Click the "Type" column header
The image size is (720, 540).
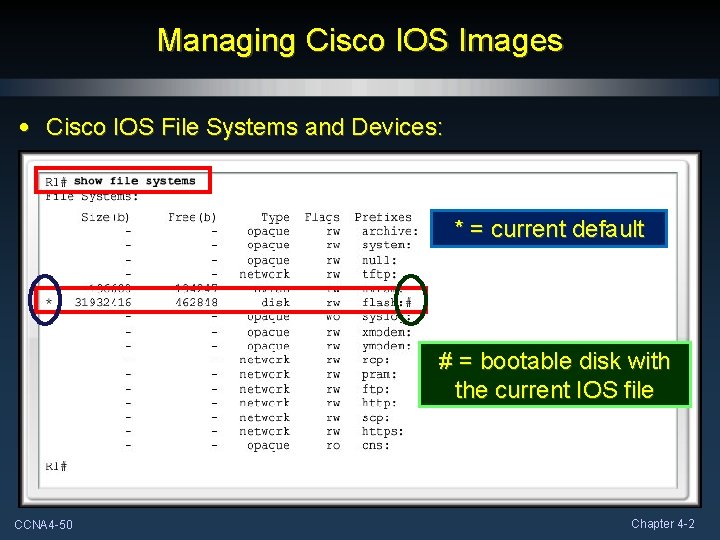[x=275, y=217]
